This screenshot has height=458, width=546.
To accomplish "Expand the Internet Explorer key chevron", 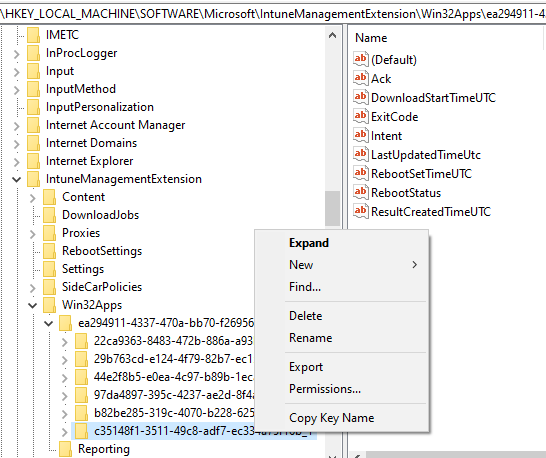I will click(x=17, y=162).
